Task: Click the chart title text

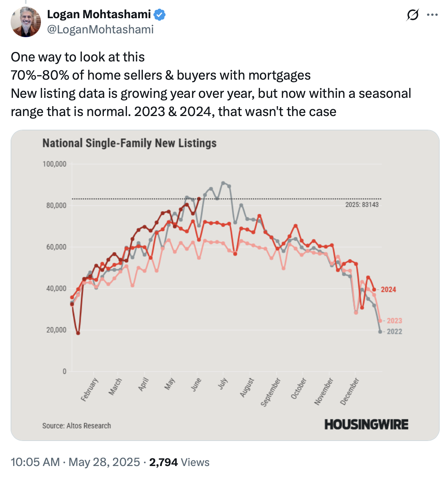Action: 129,143
